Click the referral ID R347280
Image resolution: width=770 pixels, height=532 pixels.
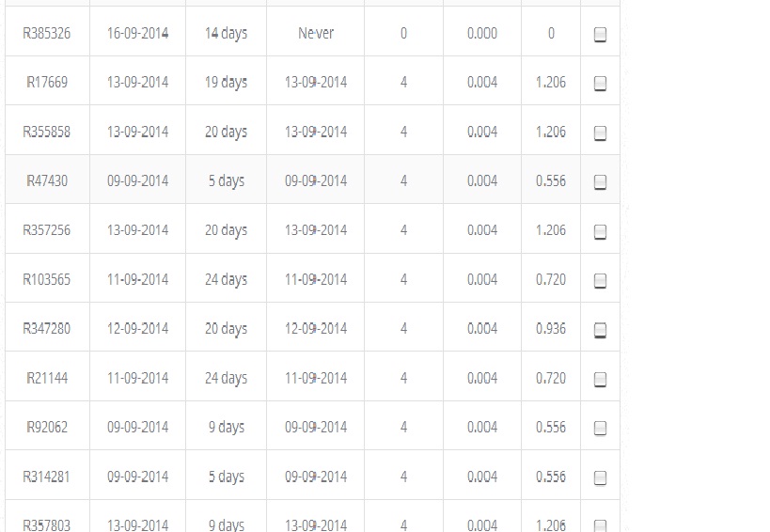click(47, 328)
